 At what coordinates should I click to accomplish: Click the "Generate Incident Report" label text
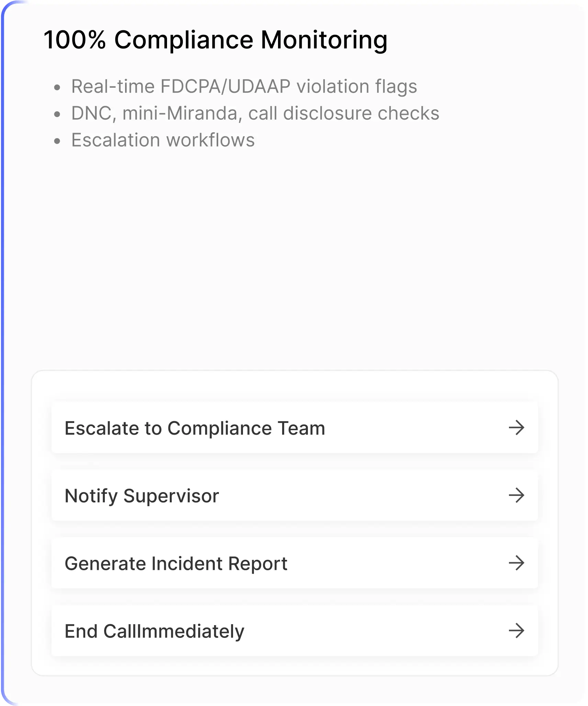[176, 563]
